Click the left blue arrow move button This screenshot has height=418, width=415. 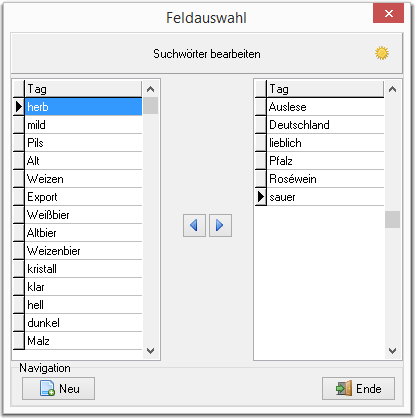pyautogui.click(x=194, y=226)
